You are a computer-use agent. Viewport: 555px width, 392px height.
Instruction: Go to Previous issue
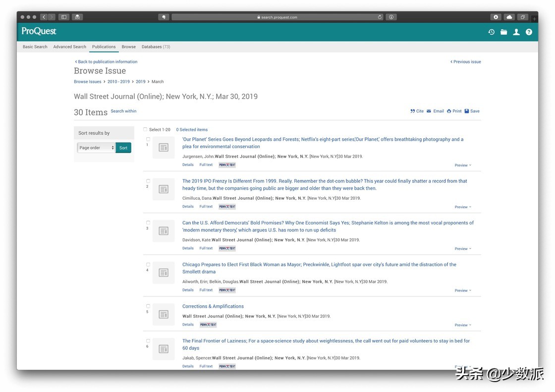click(465, 61)
